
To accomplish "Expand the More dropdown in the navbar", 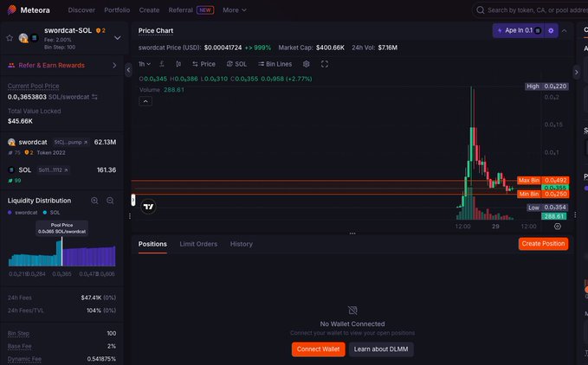I will coord(235,10).
